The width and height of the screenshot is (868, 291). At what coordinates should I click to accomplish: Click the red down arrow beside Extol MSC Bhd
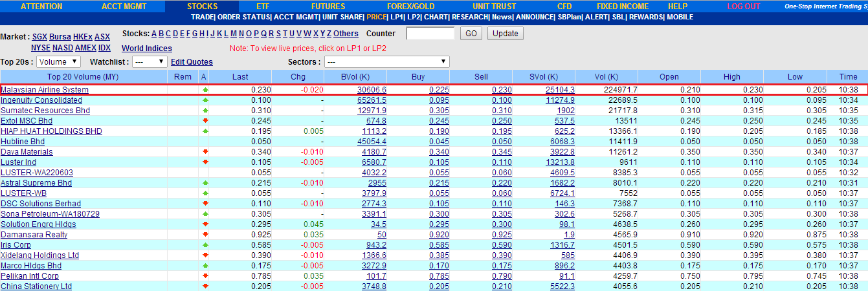[205, 121]
